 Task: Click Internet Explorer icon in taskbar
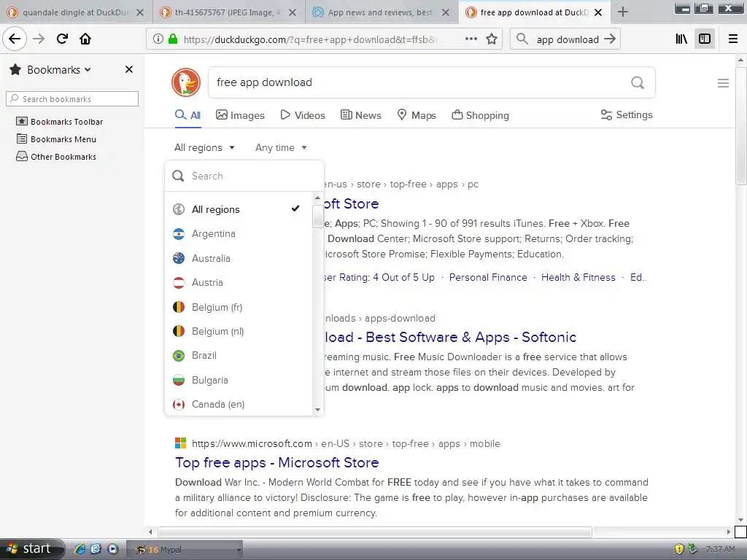click(x=80, y=549)
